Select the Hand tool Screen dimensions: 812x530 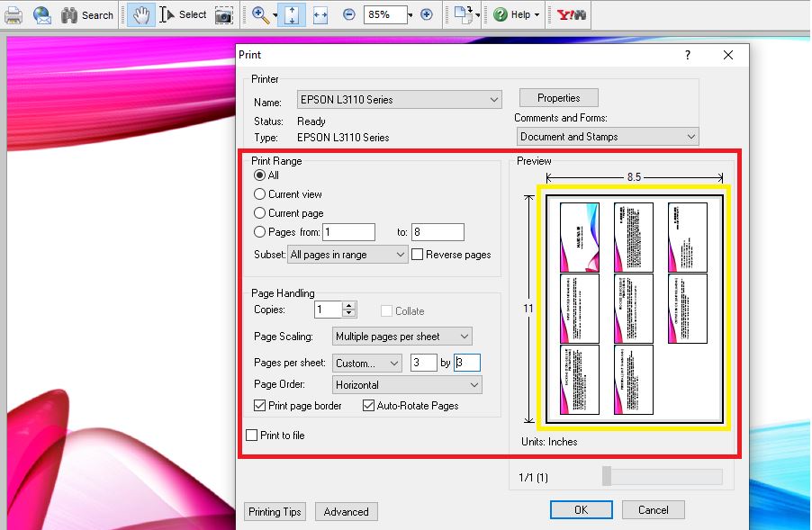(140, 15)
